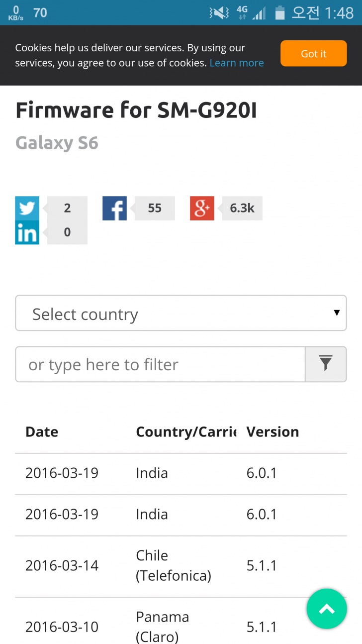
Task: Open the first India 2016-03-19 firmware row
Action: 181,473
